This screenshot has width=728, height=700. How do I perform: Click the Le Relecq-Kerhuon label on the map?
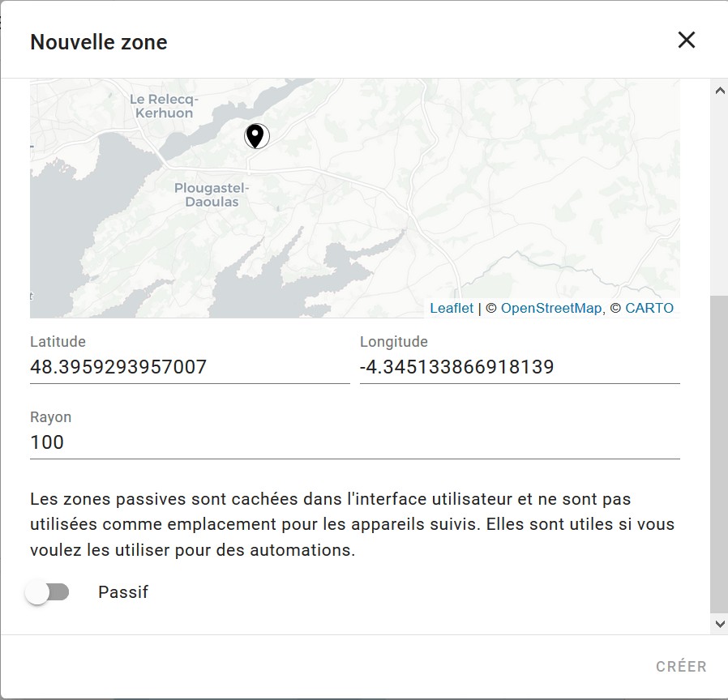tap(164, 106)
